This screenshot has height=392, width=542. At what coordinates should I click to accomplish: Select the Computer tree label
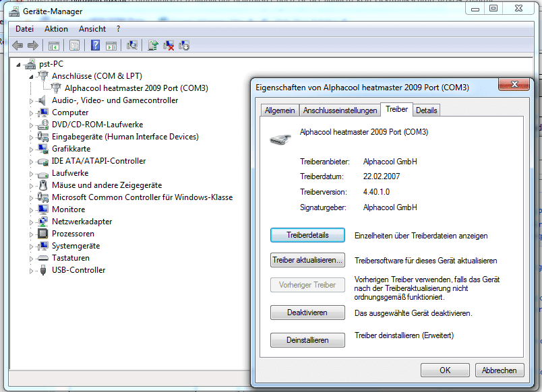[70, 112]
